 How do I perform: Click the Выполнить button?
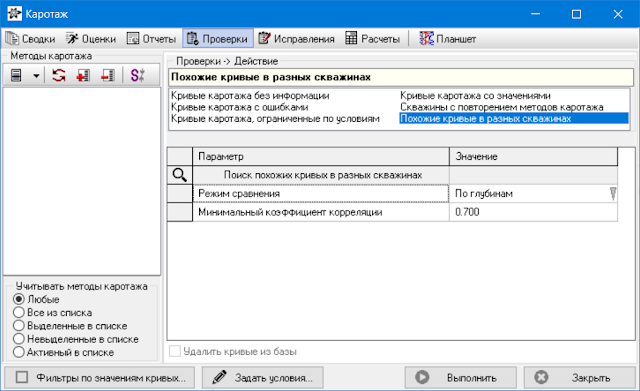click(x=460, y=378)
